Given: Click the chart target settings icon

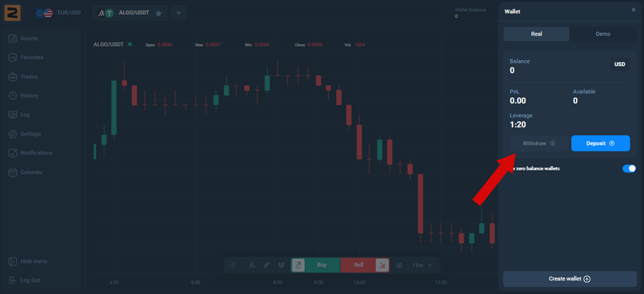Looking at the screenshot, I should tap(399, 265).
